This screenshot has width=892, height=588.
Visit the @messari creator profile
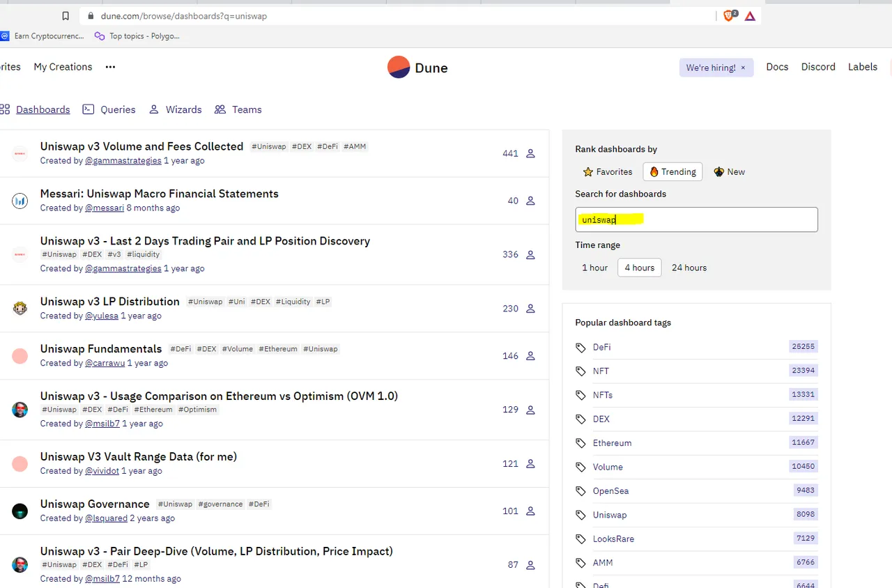point(105,208)
